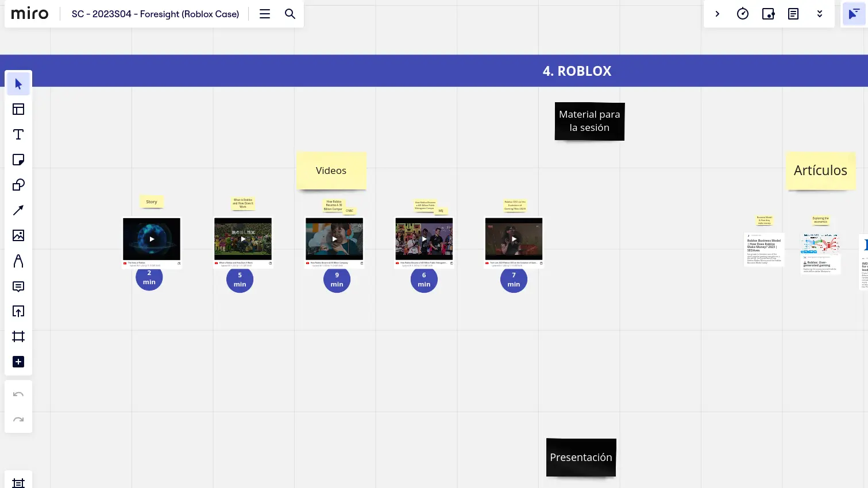Open the hamburger main menu
This screenshot has height=488, width=868.
pos(265,14)
